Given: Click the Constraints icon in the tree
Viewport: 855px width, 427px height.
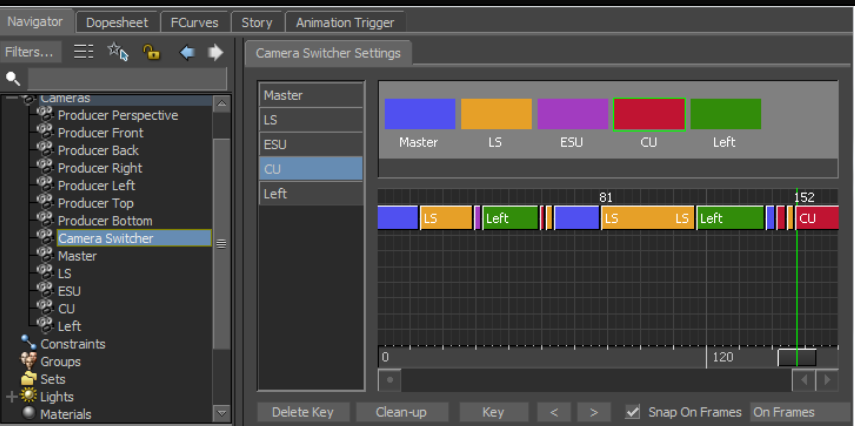Looking at the screenshot, I should 28,343.
